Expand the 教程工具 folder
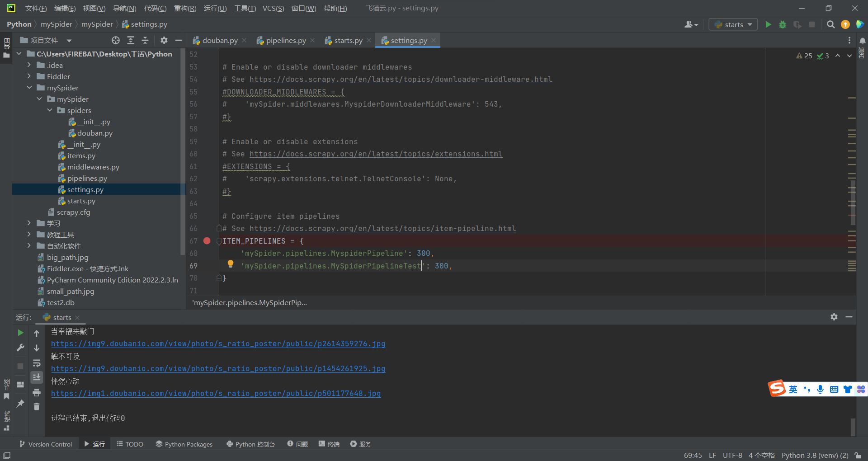868x461 pixels. point(29,235)
